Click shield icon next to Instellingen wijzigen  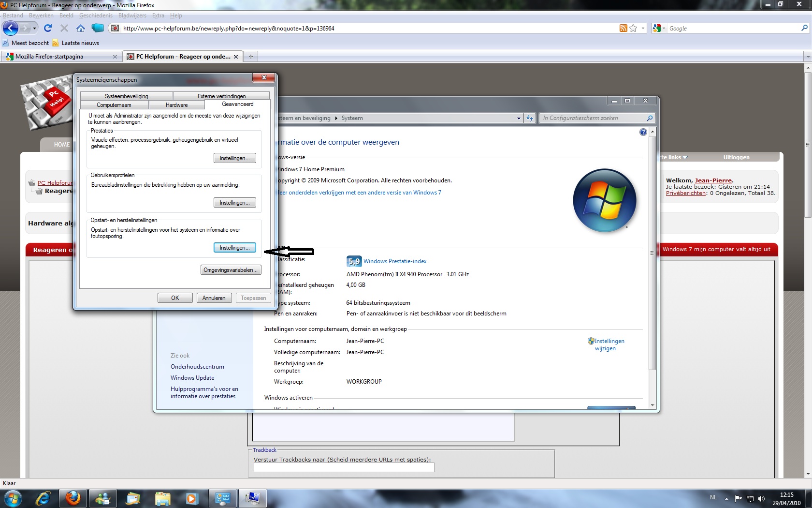[591, 341]
